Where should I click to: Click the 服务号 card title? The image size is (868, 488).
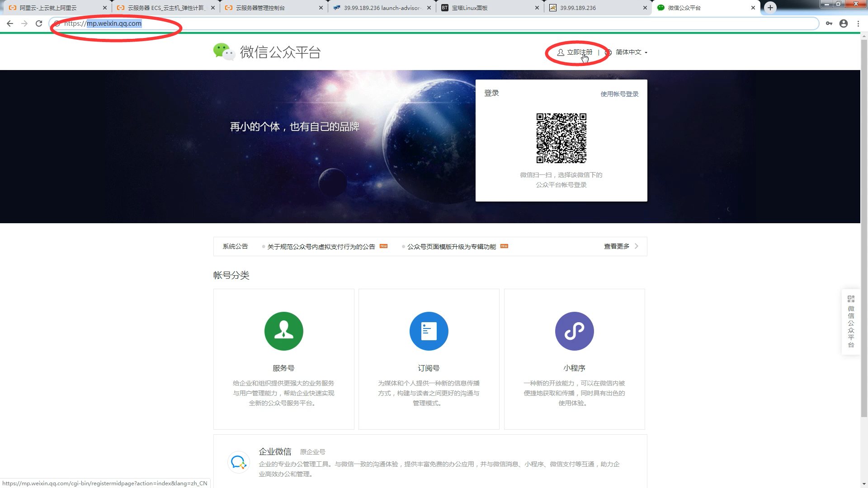(x=283, y=368)
